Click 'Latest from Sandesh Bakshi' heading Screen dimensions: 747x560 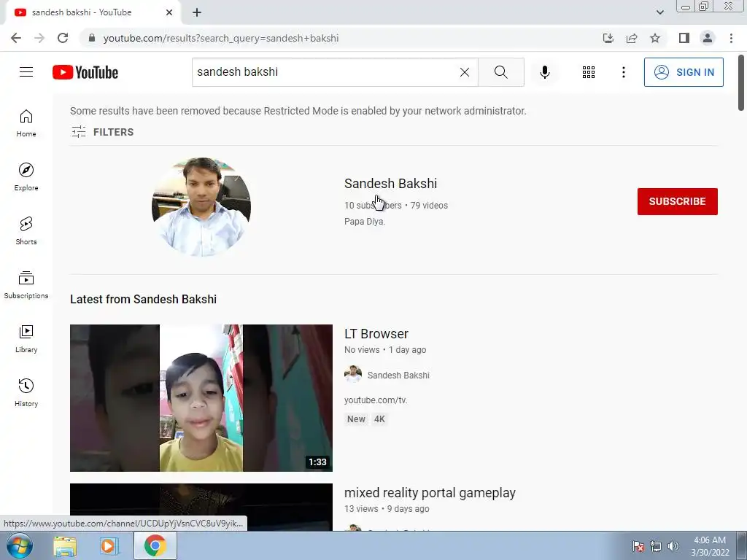pos(144,299)
